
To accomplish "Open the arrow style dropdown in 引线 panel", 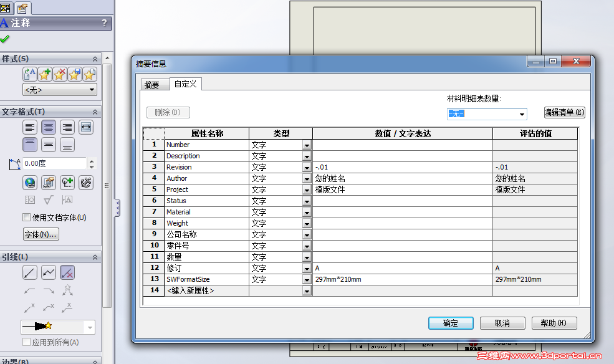I will [90, 327].
